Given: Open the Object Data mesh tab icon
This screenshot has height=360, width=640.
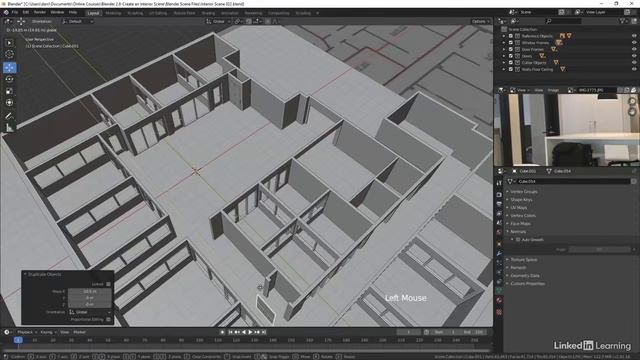Looking at the screenshot, I should (x=499, y=291).
